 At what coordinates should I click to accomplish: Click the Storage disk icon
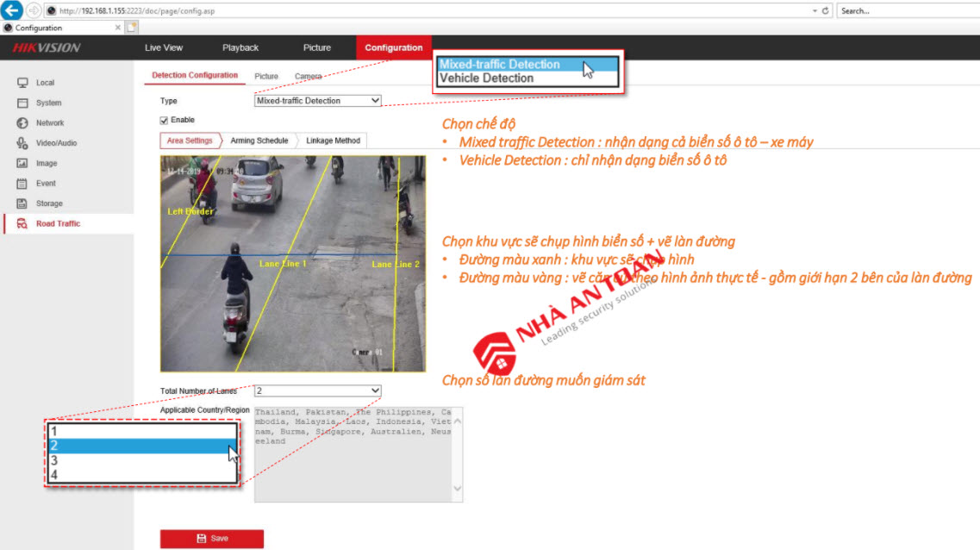22,203
